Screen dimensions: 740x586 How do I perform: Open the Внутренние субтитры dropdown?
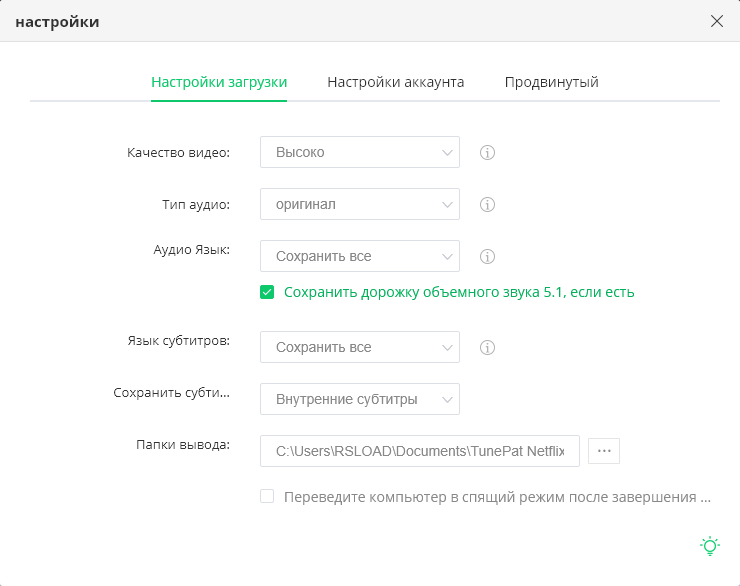click(x=360, y=399)
